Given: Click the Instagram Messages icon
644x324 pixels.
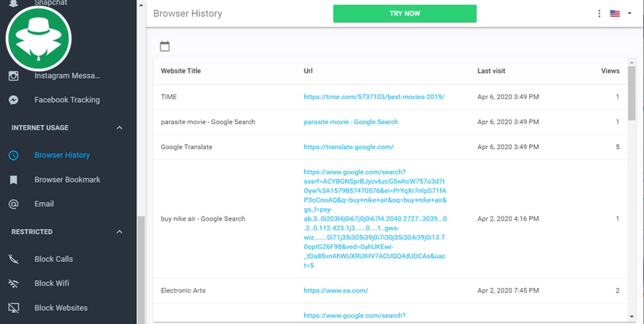Looking at the screenshot, I should click(14, 76).
